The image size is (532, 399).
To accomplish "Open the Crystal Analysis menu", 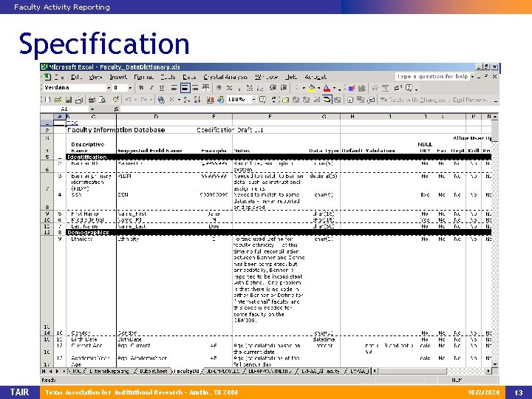I will tap(225, 77).
